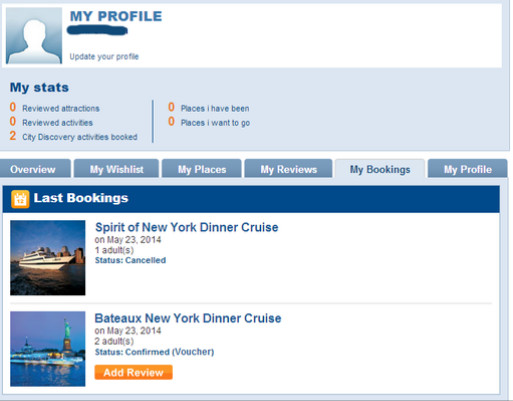The width and height of the screenshot is (513, 401).
Task: Click the profile avatar silhouette image
Action: (x=34, y=35)
